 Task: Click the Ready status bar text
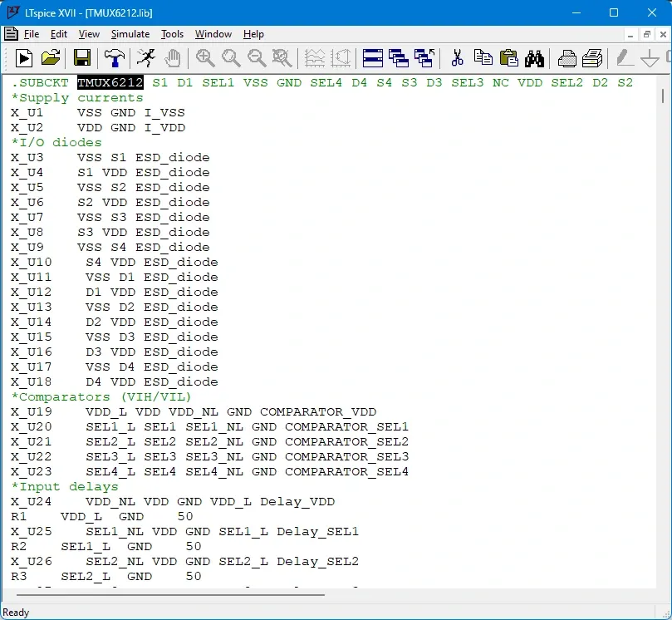coord(16,613)
